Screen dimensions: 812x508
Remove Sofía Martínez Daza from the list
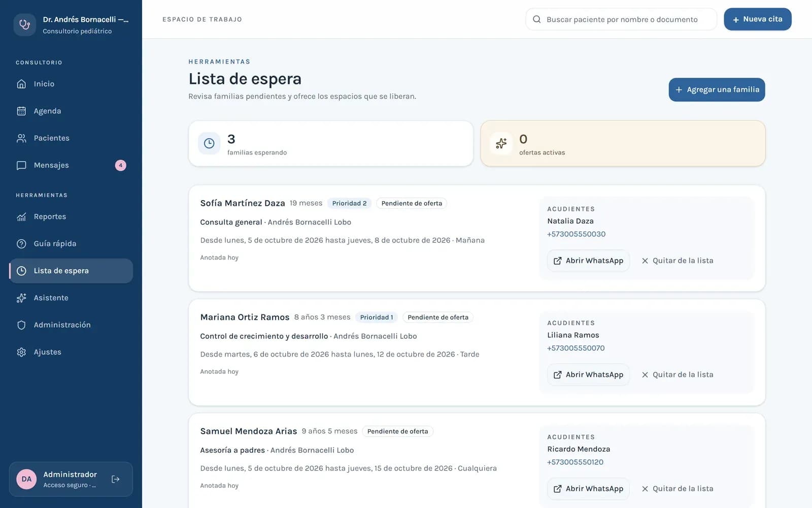coord(678,261)
